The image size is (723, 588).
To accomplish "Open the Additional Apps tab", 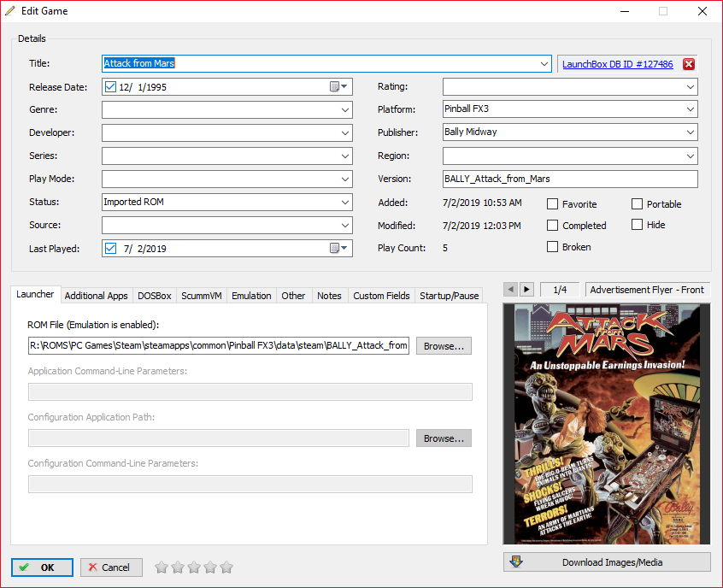I will click(x=96, y=296).
